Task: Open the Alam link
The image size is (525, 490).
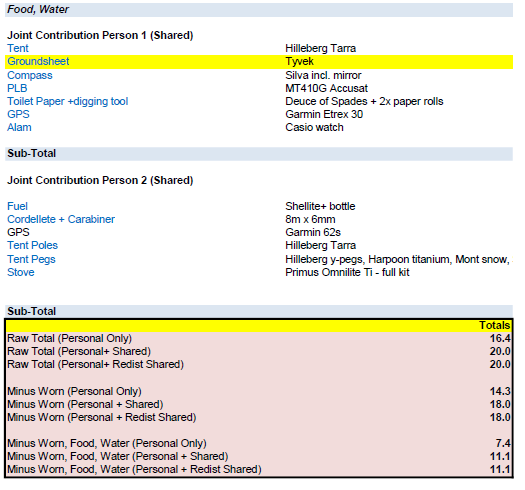Action: tap(19, 127)
